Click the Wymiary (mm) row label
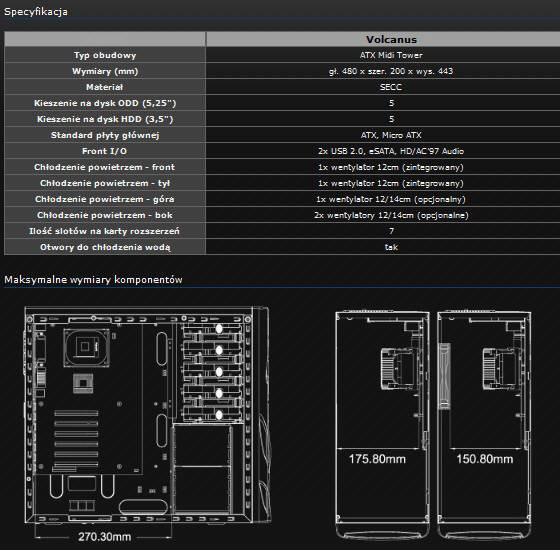 pyautogui.click(x=105, y=71)
